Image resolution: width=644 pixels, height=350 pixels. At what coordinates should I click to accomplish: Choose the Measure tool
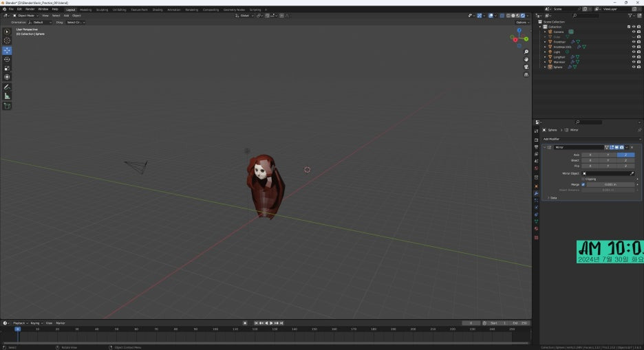[8, 96]
